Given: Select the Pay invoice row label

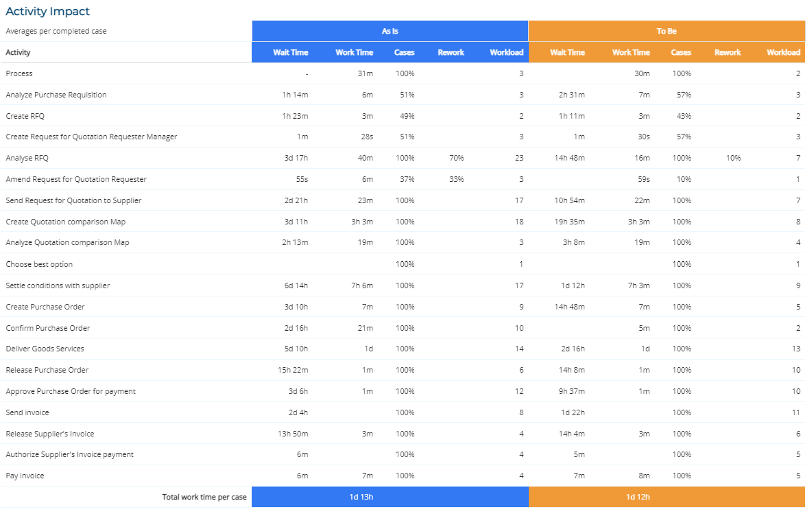Looking at the screenshot, I should point(25,476).
